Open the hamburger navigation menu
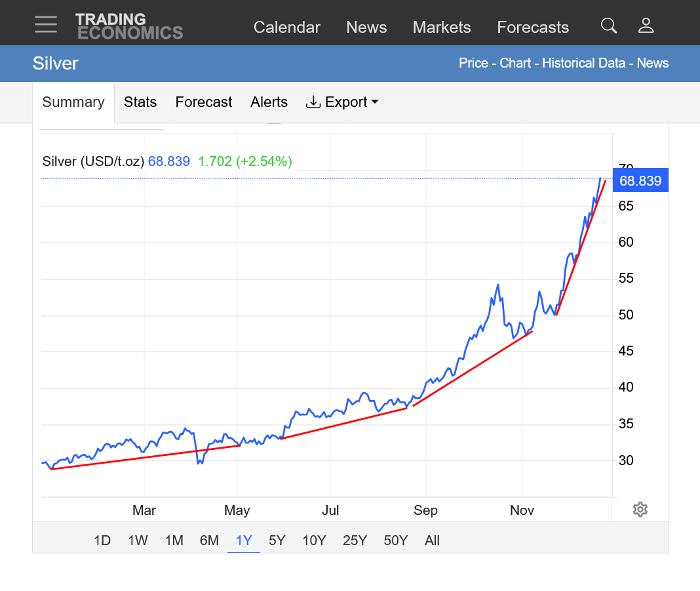The width and height of the screenshot is (700, 591). (x=46, y=25)
